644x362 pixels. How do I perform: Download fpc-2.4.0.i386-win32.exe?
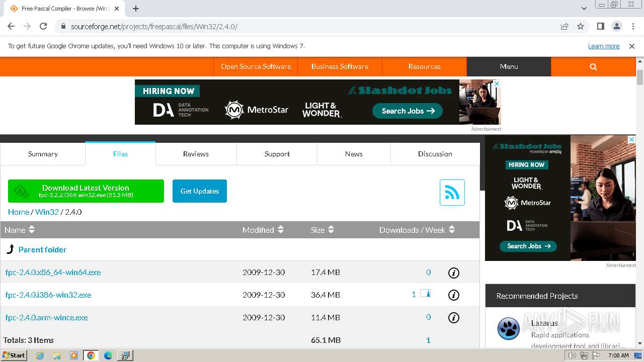(x=48, y=295)
